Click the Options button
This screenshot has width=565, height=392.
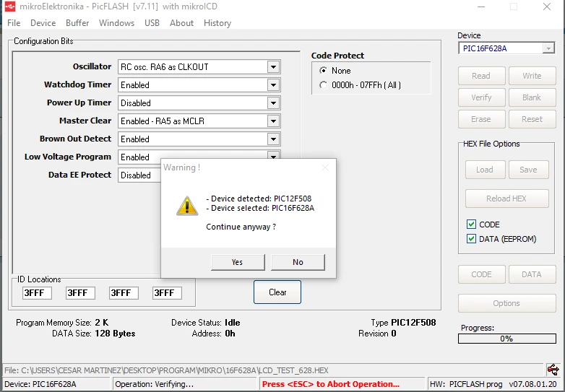(506, 303)
